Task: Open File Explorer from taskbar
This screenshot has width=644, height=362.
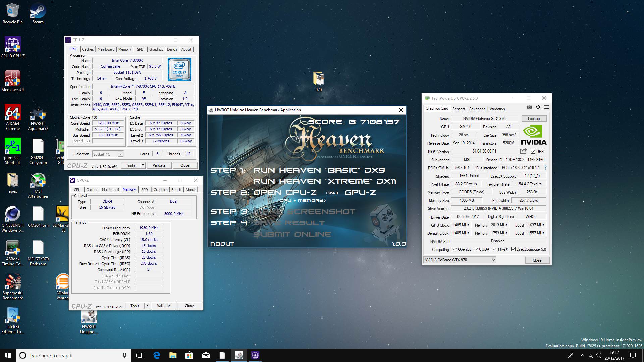Action: (x=173, y=355)
